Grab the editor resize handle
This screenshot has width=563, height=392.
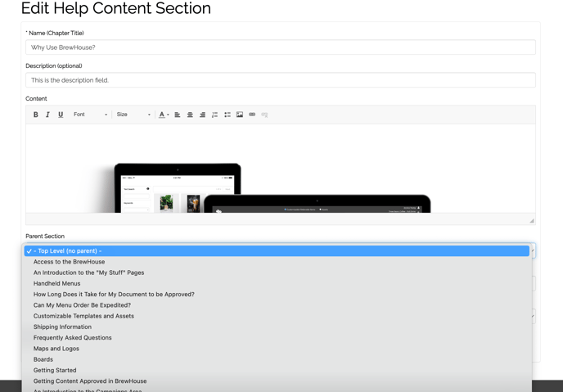pos(532,221)
